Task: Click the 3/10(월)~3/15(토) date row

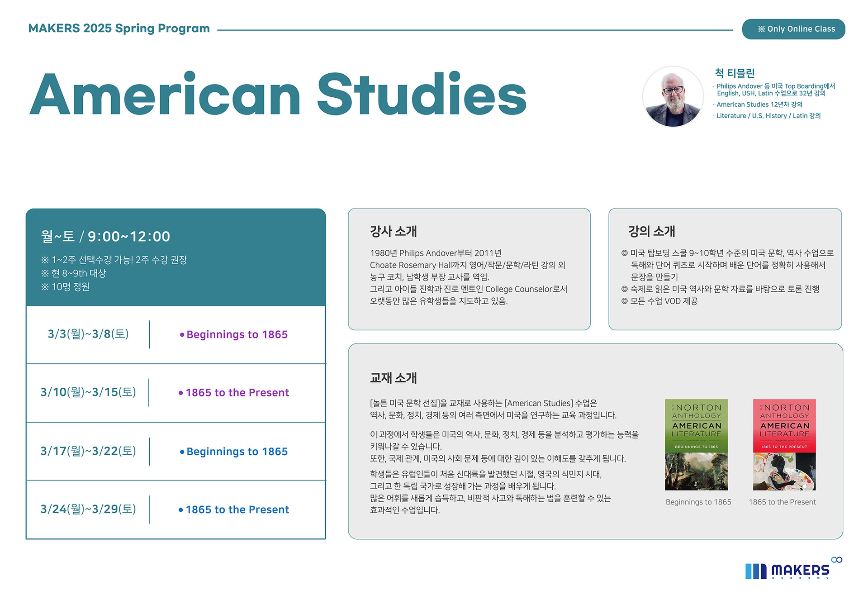Action: (x=88, y=392)
